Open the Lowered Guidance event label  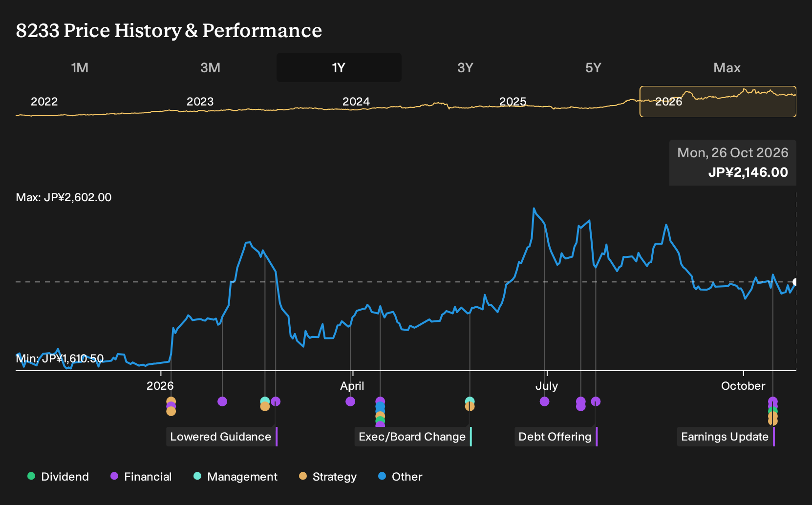pyautogui.click(x=222, y=437)
